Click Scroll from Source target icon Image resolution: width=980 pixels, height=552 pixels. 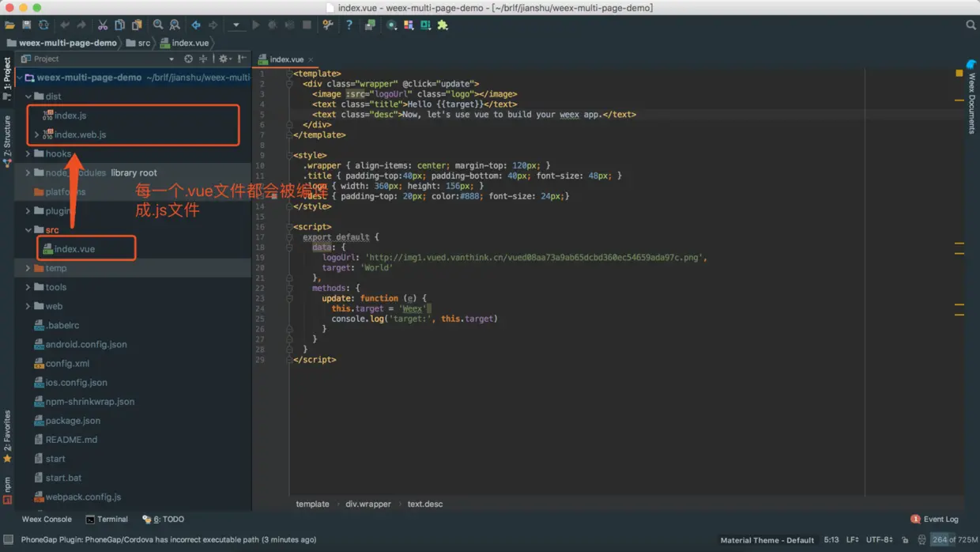click(188, 59)
